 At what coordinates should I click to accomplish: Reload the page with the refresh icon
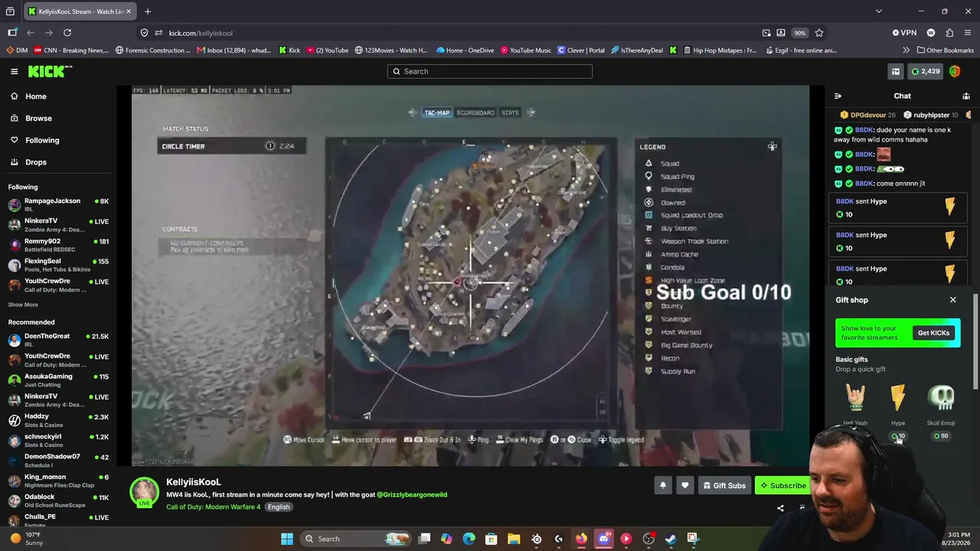point(67,33)
